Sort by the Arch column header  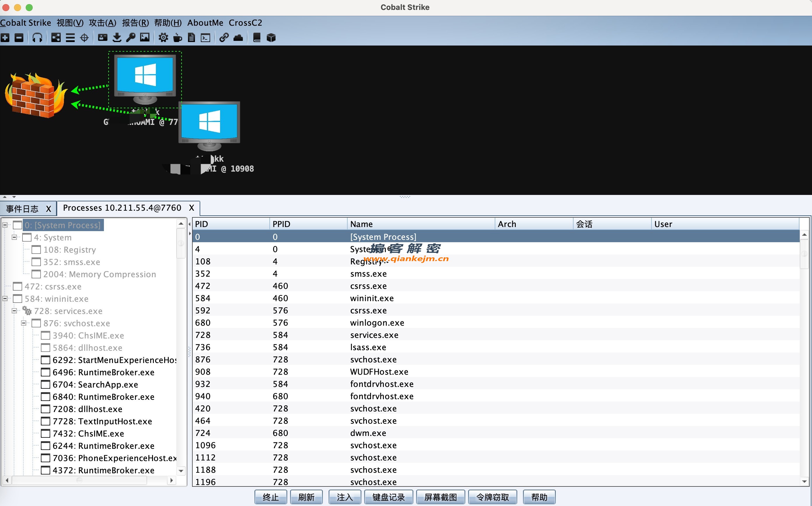534,224
